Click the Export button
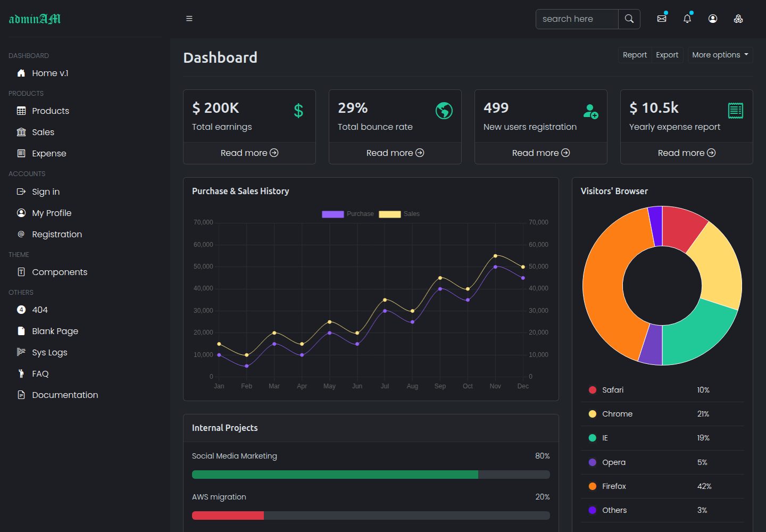Viewport: 766px width, 532px height. (667, 55)
